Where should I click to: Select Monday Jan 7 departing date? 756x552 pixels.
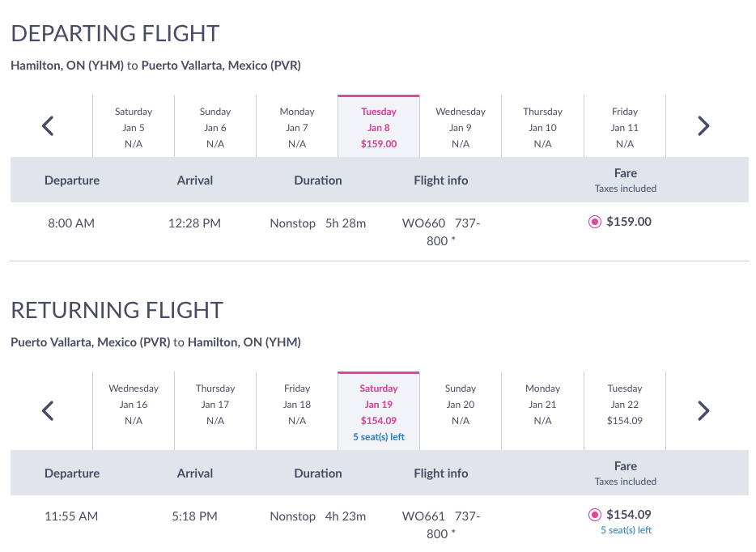(297, 126)
